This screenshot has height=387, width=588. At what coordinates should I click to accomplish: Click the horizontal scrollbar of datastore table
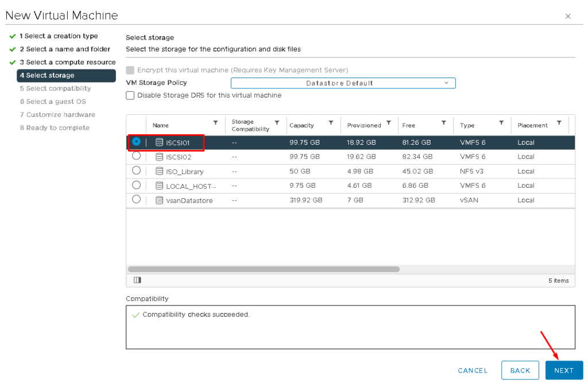[x=264, y=269]
